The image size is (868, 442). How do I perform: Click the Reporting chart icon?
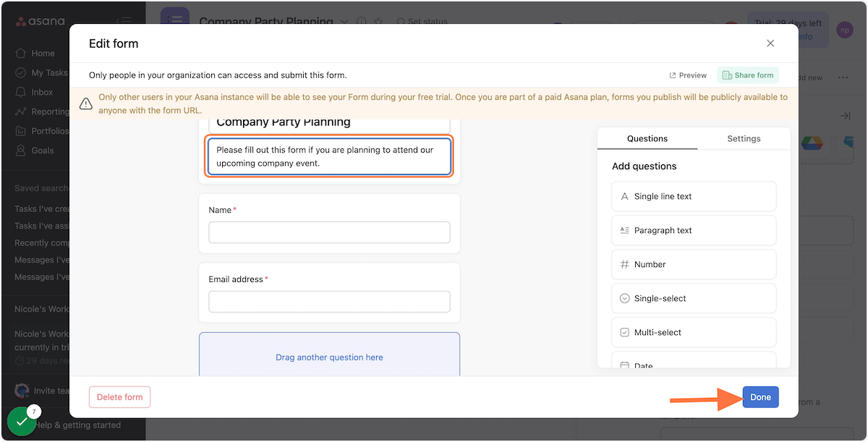click(x=20, y=111)
